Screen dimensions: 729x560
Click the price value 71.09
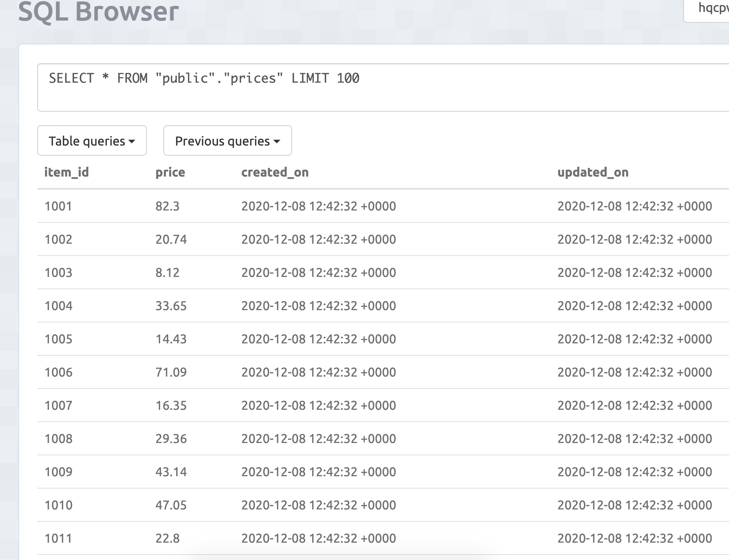171,372
